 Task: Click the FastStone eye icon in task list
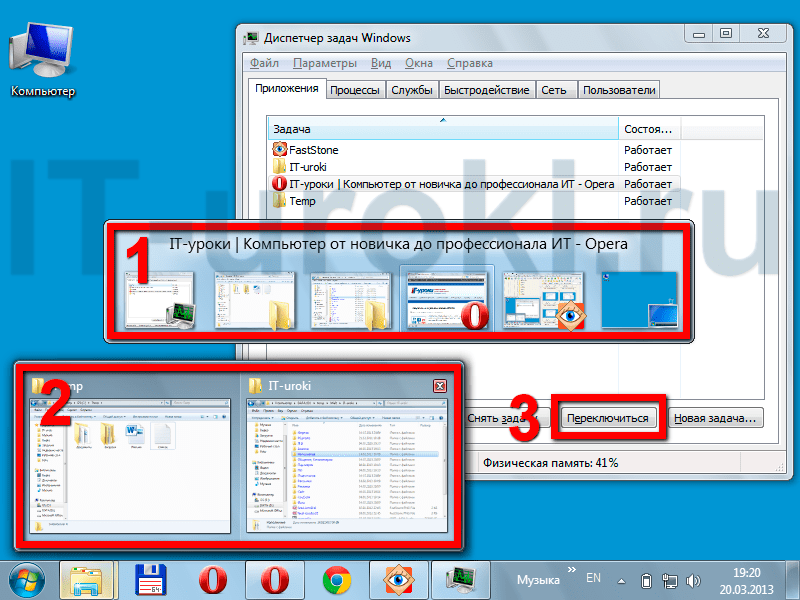[279, 149]
